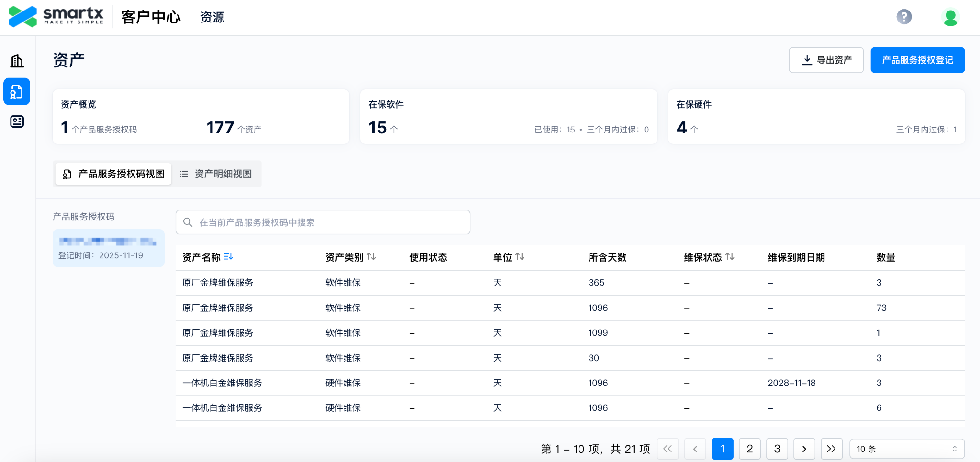
Task: Open the user profile avatar
Action: click(x=950, y=18)
